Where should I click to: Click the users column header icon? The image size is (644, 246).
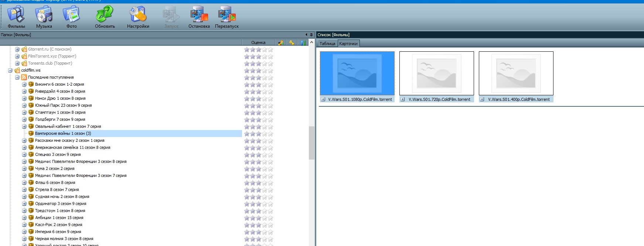[x=281, y=42]
